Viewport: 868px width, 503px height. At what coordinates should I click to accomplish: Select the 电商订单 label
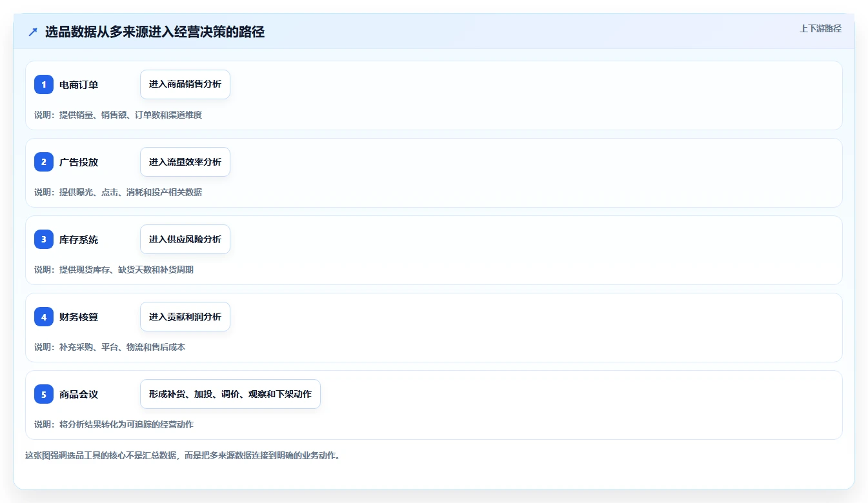pos(79,84)
